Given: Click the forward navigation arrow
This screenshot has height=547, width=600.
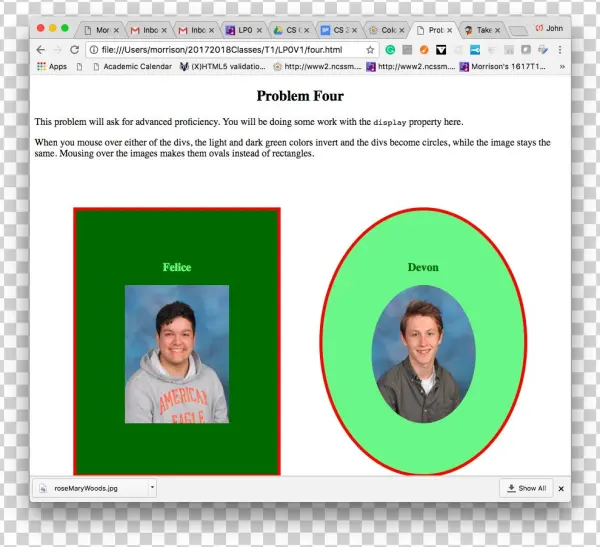Looking at the screenshot, I should (57, 50).
